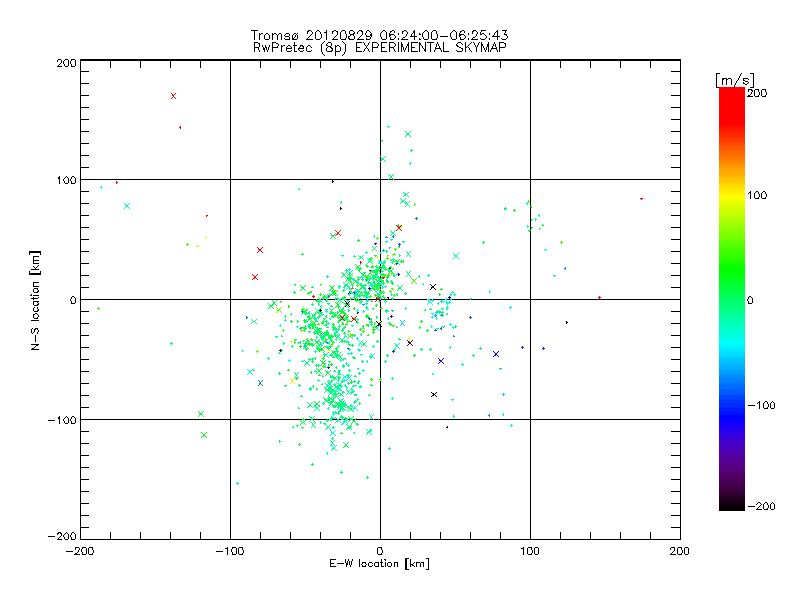Click the y-axis "100" tick label
The width and height of the screenshot is (800, 600).
pyautogui.click(x=66, y=180)
